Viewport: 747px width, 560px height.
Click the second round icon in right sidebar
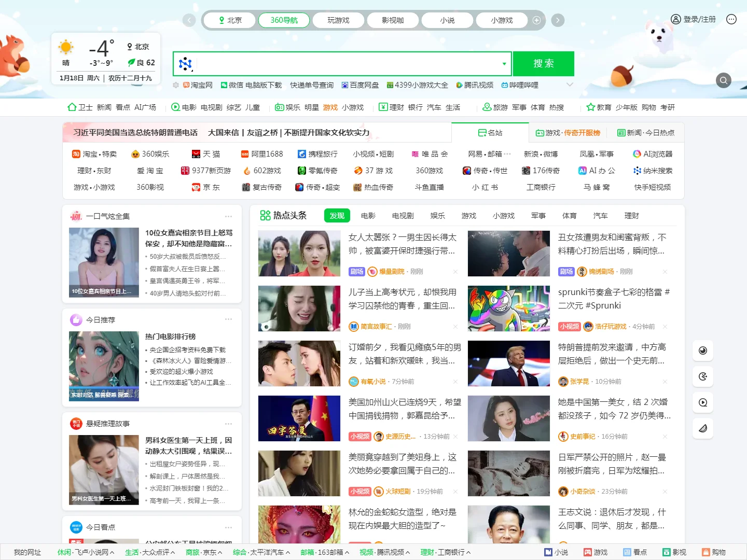click(x=703, y=376)
